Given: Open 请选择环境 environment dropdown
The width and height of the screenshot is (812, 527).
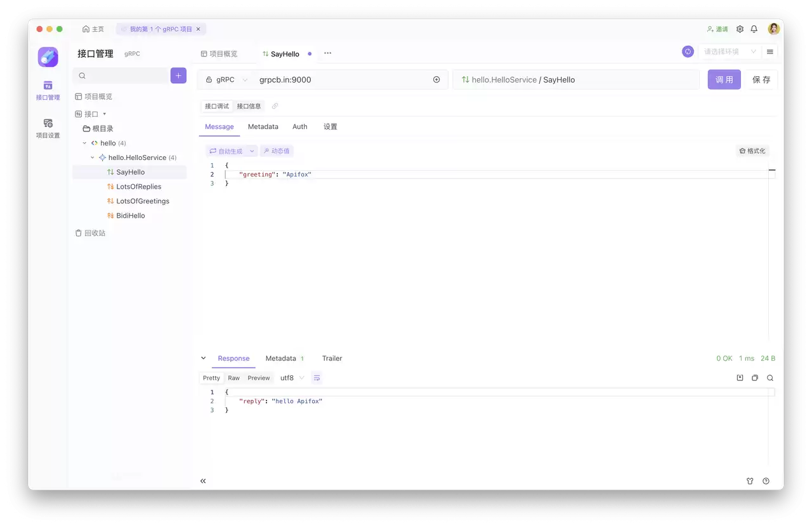Looking at the screenshot, I should (x=731, y=51).
